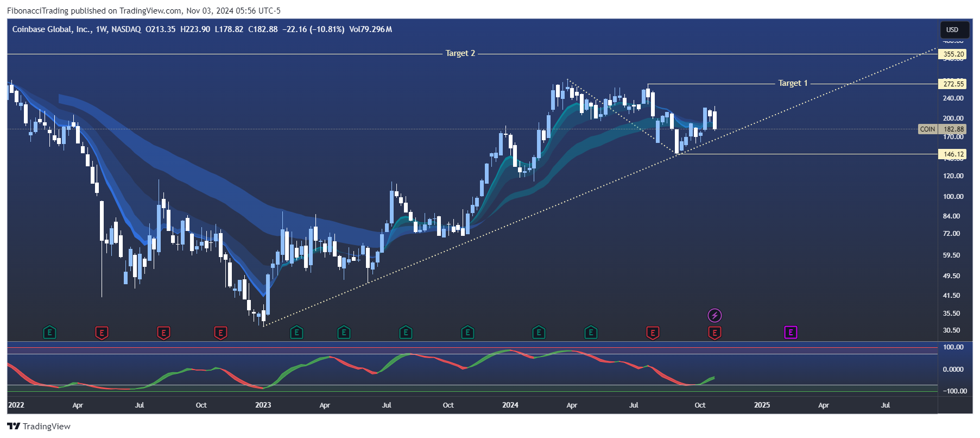Image resolution: width=980 pixels, height=438 pixels.
Task: Select the 272.55 price label
Action: (x=953, y=84)
